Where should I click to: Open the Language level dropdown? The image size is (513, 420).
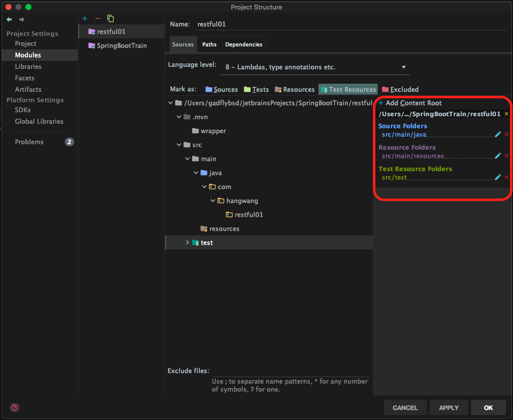(314, 67)
